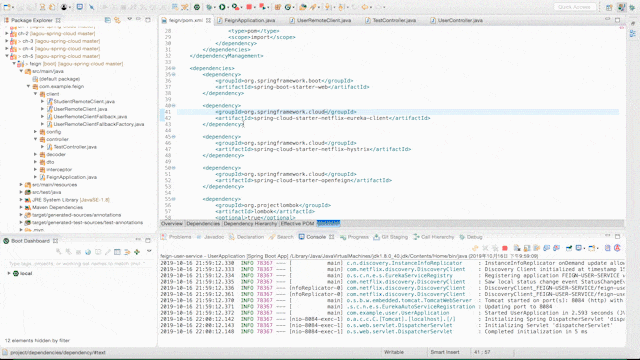Click the red Stop toolbar icon
Screen dimensions: 640x360
[249, 7]
